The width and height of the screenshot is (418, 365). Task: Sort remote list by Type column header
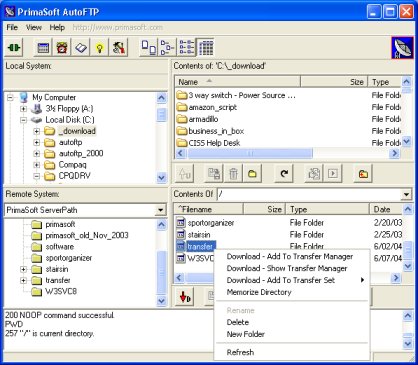tap(328, 209)
